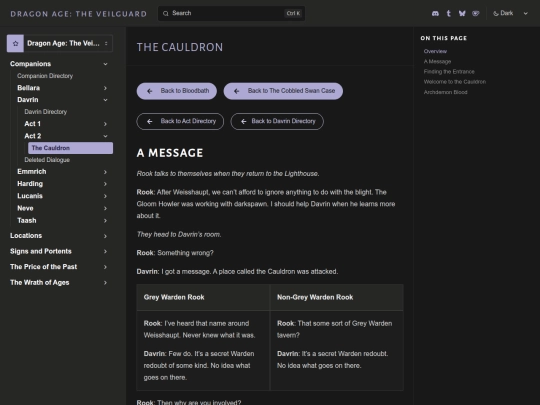Expand the Locations sidebar section
The width and height of the screenshot is (540, 405).
click(x=105, y=236)
